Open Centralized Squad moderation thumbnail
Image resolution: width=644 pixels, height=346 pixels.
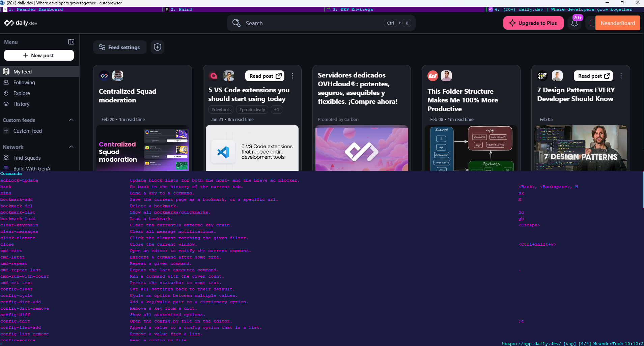point(142,148)
